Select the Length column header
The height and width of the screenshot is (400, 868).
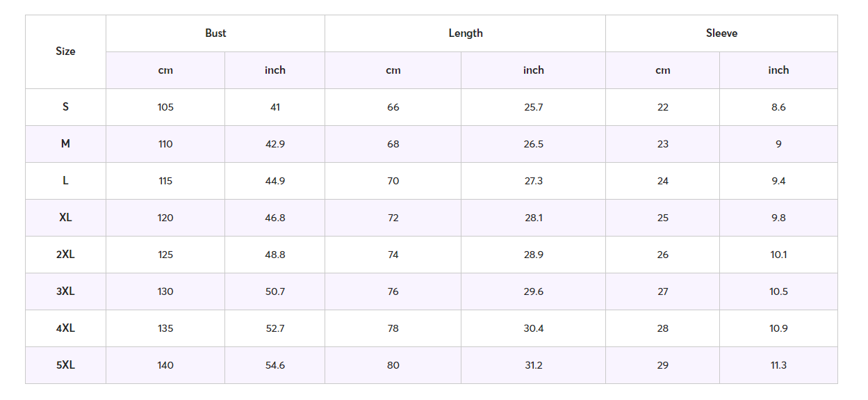click(466, 33)
